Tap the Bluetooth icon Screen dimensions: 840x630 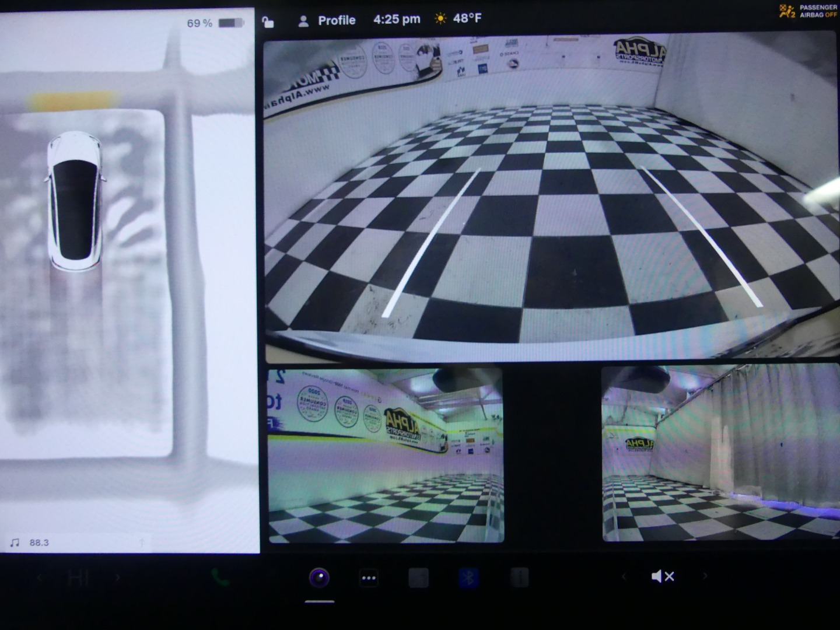(x=468, y=577)
